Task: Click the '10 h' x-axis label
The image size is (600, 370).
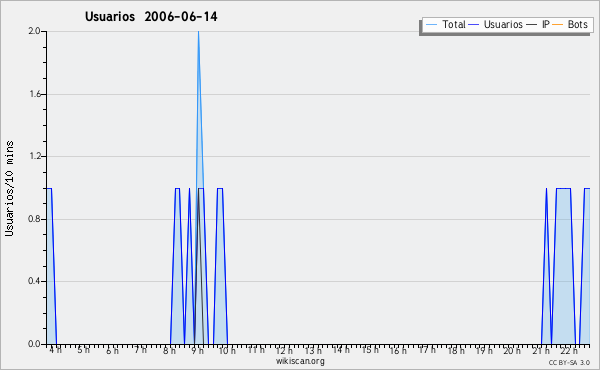Action: click(x=227, y=350)
